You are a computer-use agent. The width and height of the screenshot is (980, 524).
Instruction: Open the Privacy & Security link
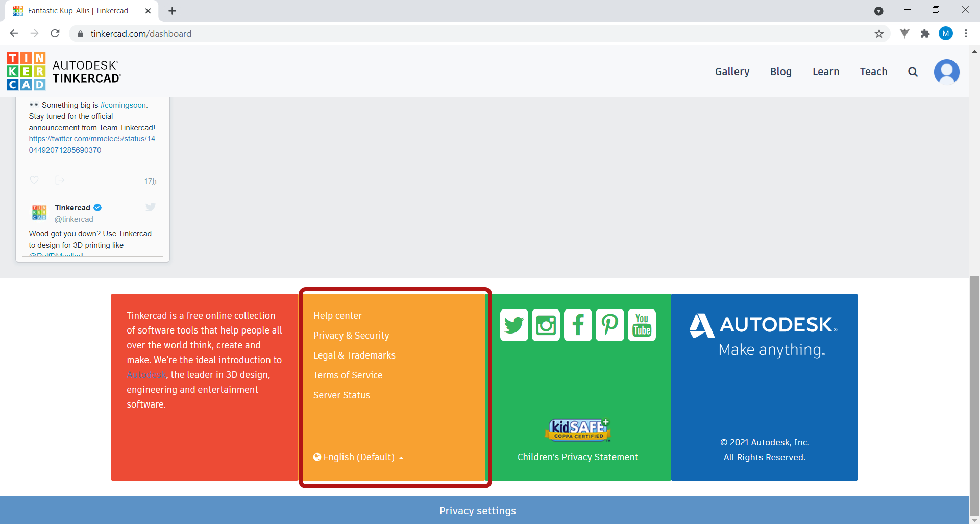click(351, 336)
